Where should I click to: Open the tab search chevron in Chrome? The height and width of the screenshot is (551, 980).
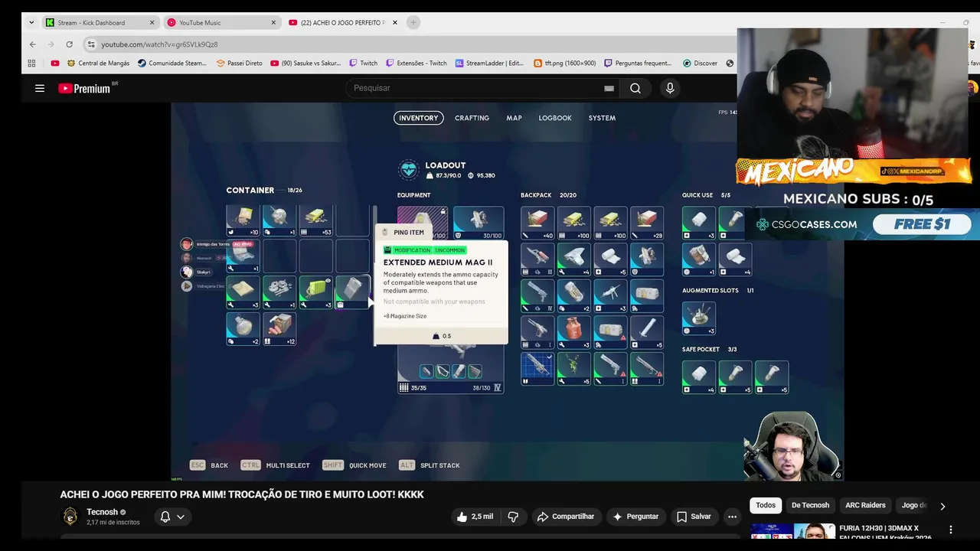pos(31,22)
